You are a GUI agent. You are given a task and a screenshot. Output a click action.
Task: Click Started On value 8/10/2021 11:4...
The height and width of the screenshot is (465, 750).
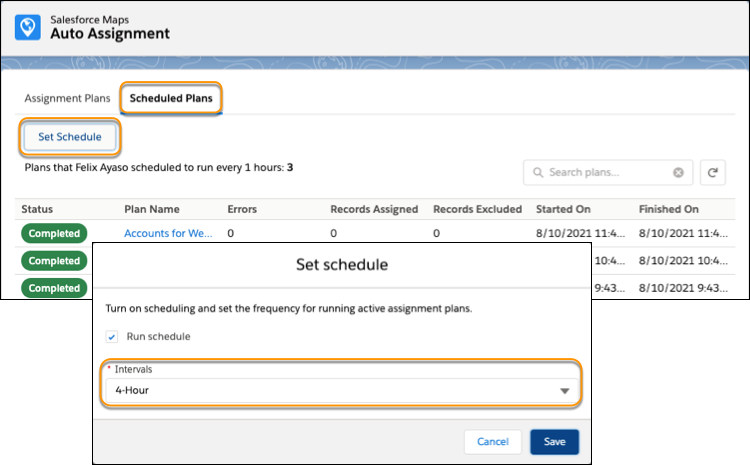point(580,233)
